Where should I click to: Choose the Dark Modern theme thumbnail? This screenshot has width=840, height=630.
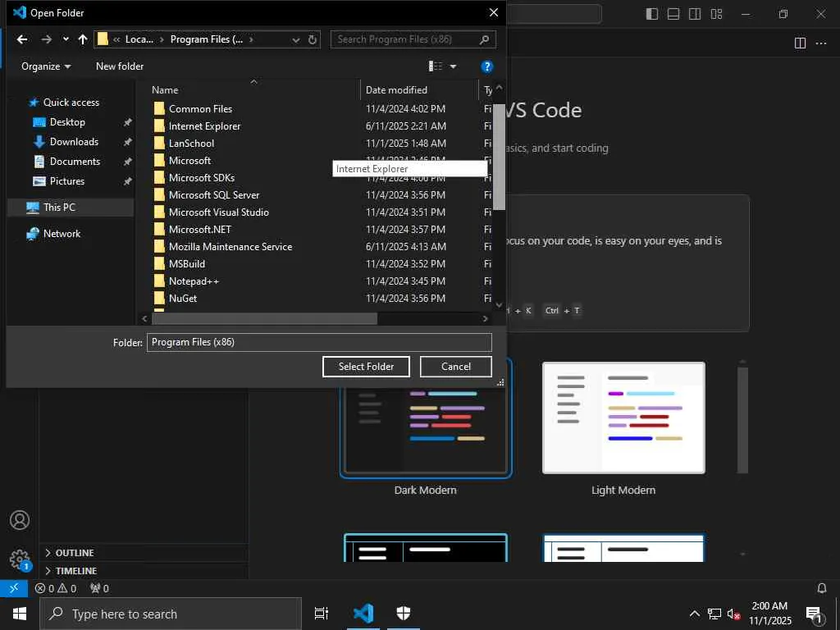coord(426,430)
